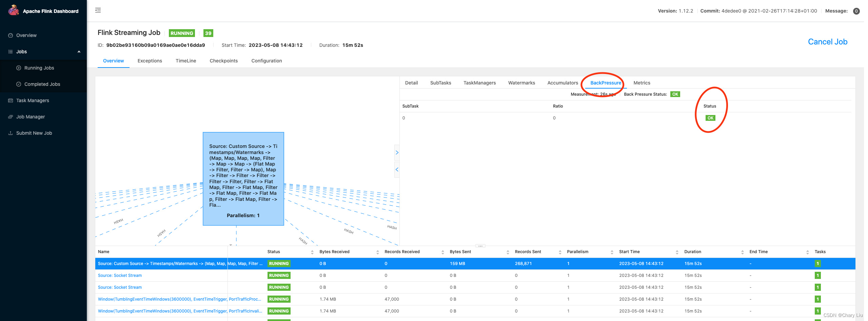
Task: Open the Accumulators tab
Action: click(x=563, y=83)
